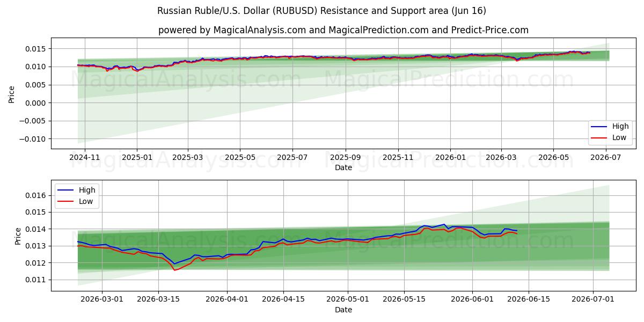Click the '0.015' price tick in top chart

(x=36, y=49)
